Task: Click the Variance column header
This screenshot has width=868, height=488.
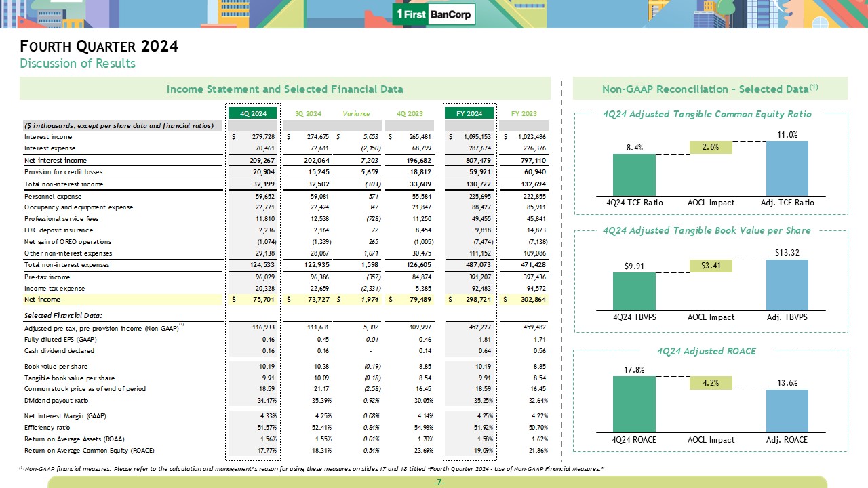Action: tap(356, 113)
